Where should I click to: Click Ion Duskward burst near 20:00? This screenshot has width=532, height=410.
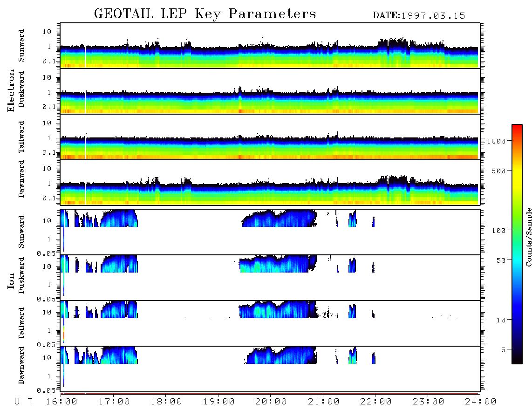click(x=278, y=264)
